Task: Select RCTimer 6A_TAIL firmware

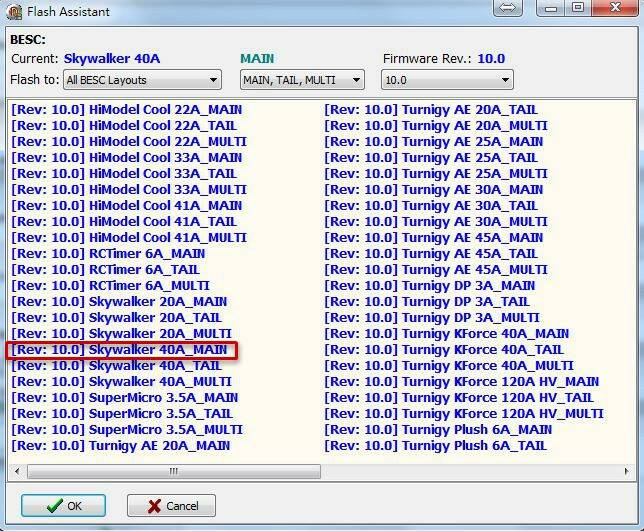Action: [x=106, y=270]
